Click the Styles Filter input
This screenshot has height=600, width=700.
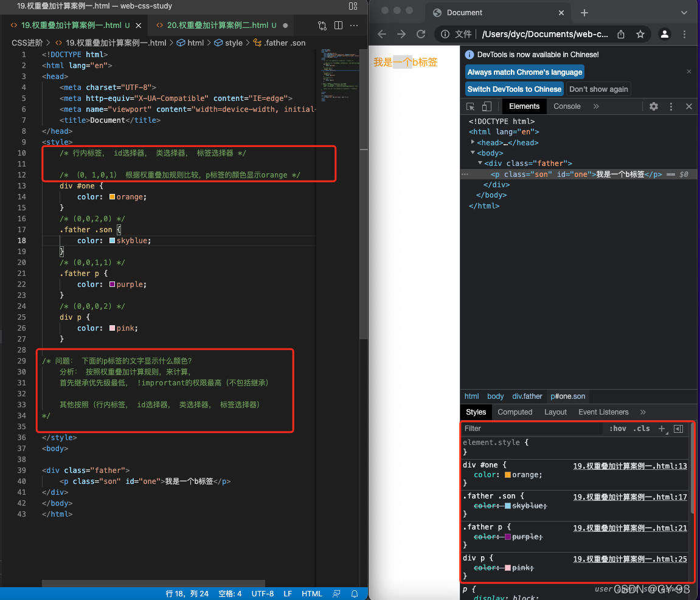pyautogui.click(x=533, y=428)
